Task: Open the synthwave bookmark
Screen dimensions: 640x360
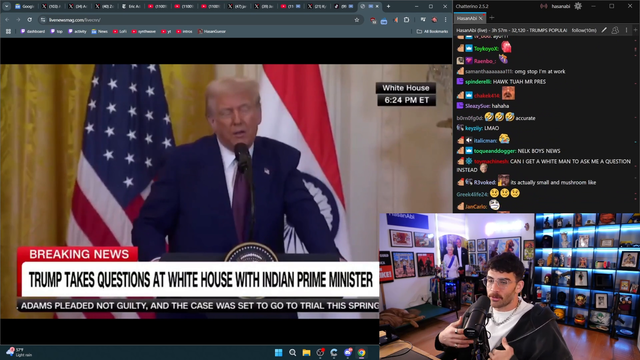Action: [x=144, y=31]
